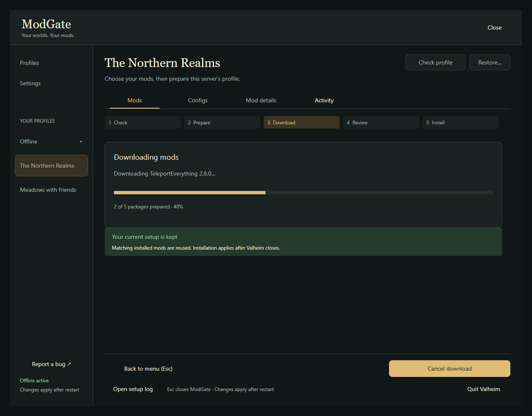Go Back to menu (Esc)
The height and width of the screenshot is (416, 532).
[148, 369]
